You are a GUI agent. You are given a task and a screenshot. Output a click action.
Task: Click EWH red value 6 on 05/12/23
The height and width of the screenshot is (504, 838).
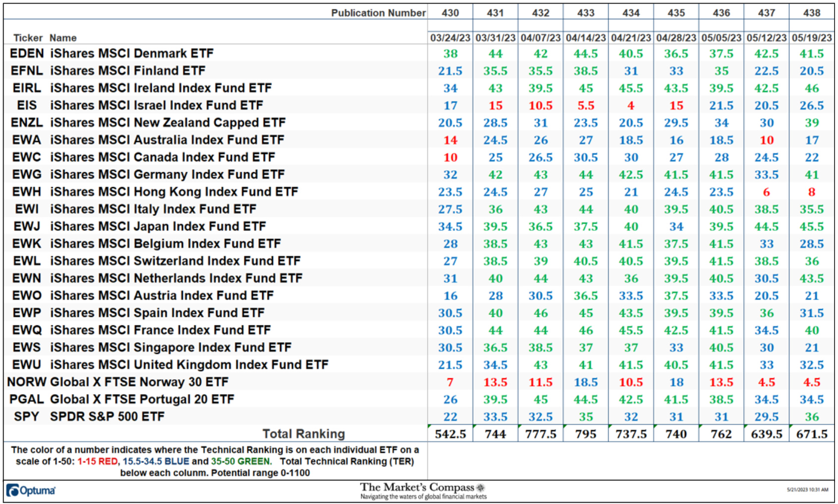point(767,192)
